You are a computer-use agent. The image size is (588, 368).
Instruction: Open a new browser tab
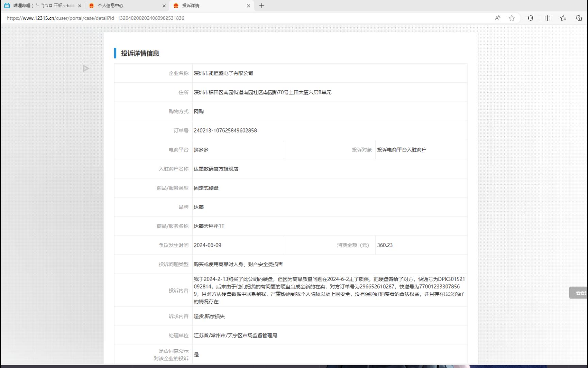coord(262,6)
